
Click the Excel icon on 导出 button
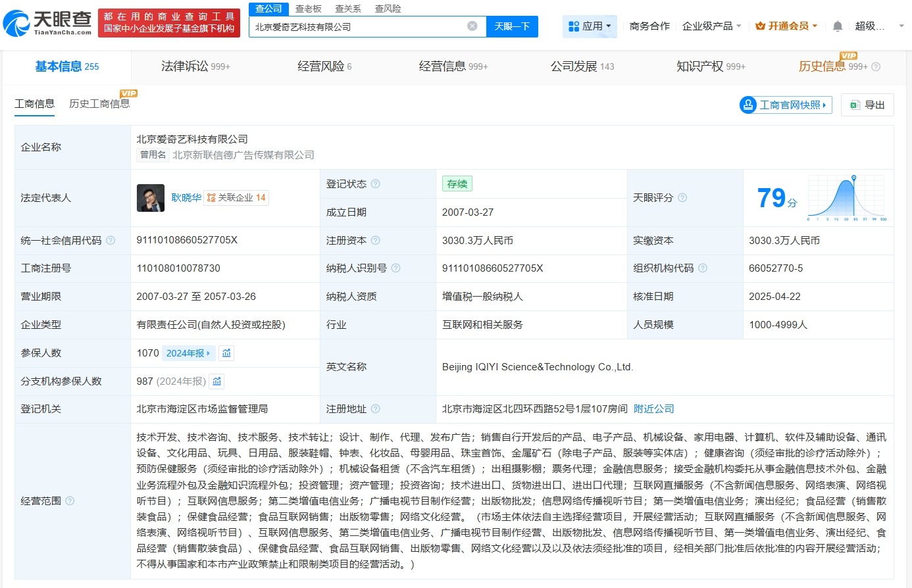[855, 104]
